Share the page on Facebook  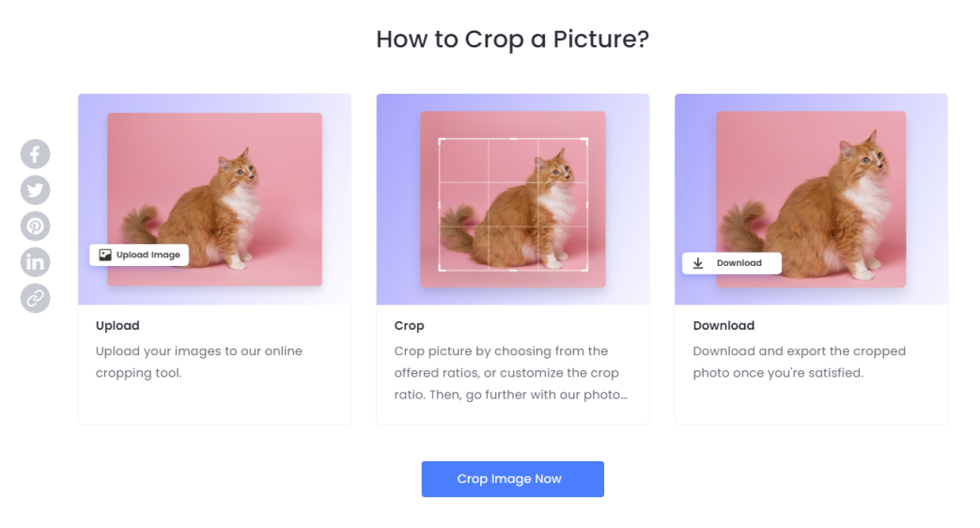click(36, 154)
